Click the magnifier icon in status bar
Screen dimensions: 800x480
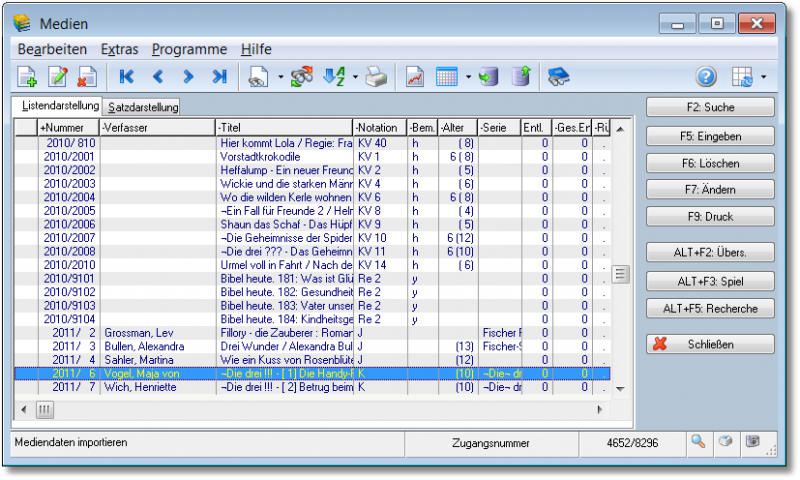coord(698,441)
